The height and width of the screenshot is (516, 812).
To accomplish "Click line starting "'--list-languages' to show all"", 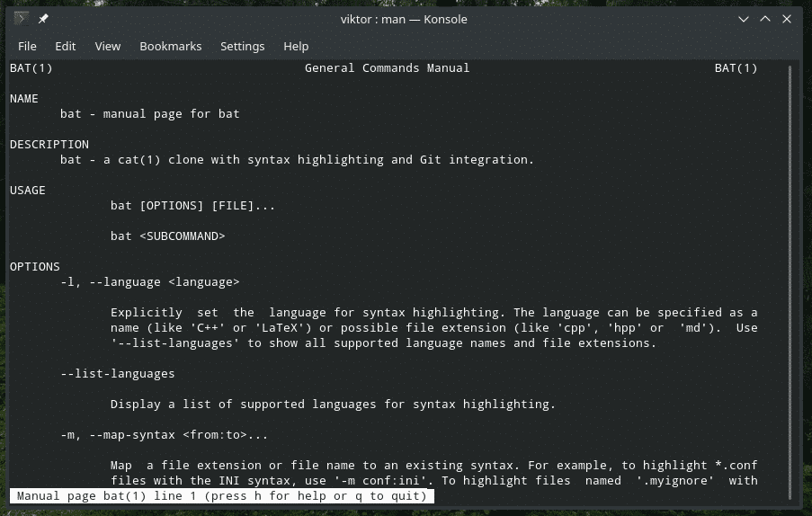I will 383,343.
